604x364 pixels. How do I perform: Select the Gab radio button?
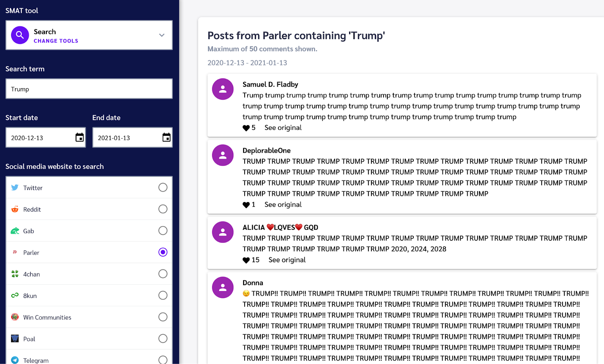point(163,230)
